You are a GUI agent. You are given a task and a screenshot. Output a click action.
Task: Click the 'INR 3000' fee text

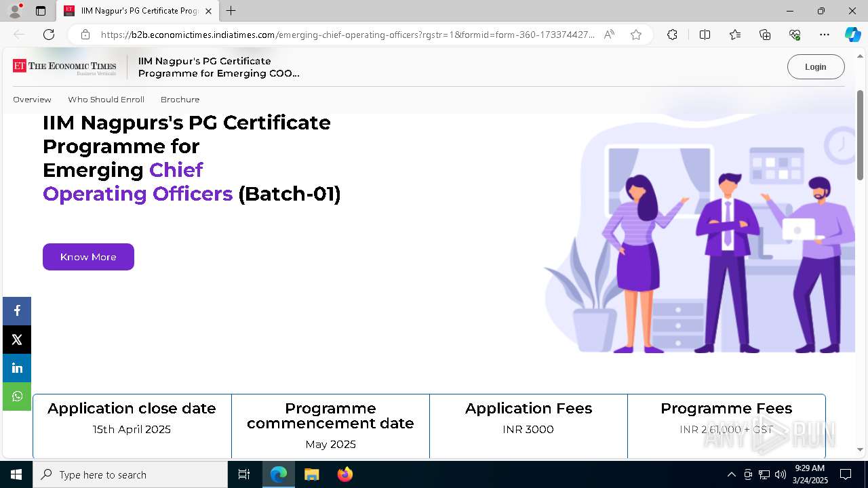(x=528, y=430)
